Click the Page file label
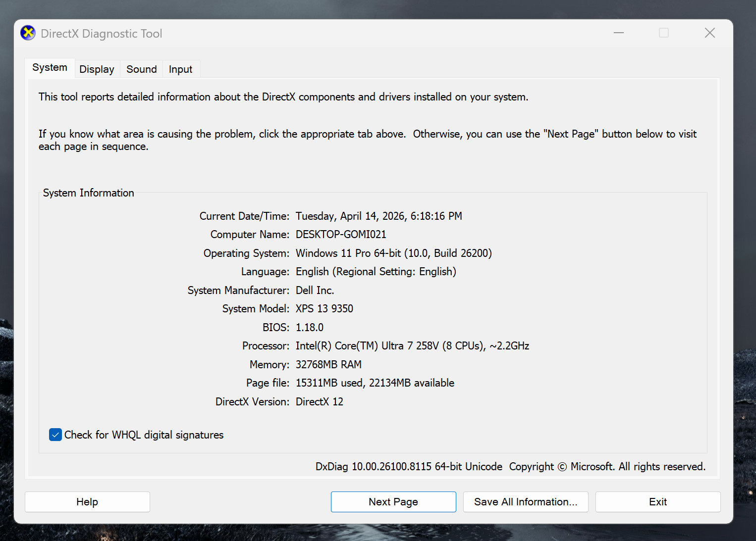 point(268,383)
